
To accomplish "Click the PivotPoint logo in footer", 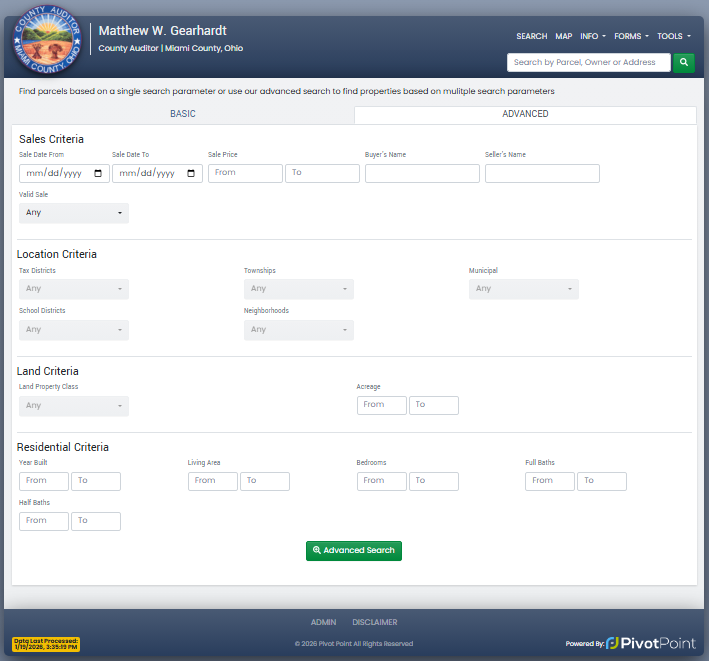I will click(x=649, y=643).
